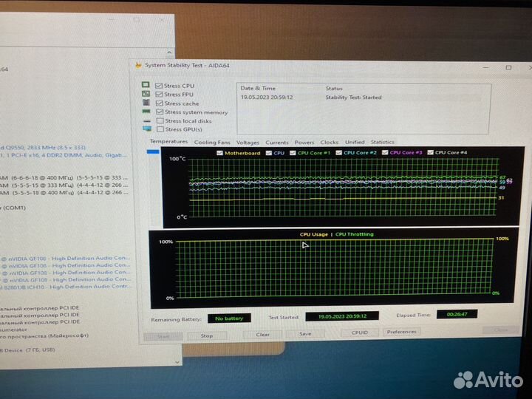Click the CPU Usage graph label
This screenshot has height=399, width=532.
coord(314,234)
